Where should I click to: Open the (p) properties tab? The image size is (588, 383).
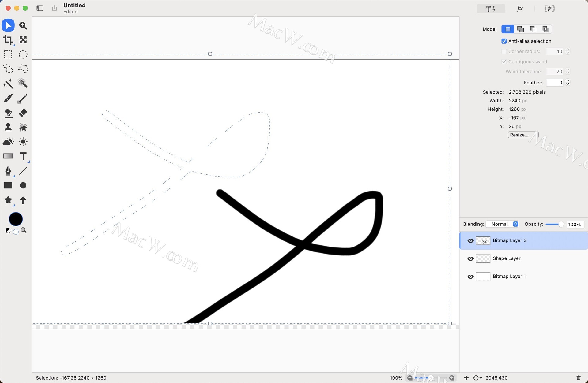tap(549, 9)
